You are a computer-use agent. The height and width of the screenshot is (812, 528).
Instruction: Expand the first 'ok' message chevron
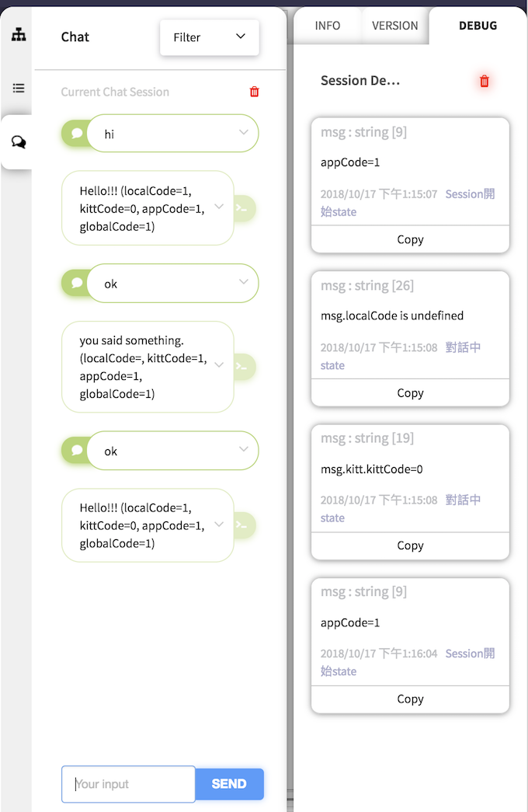click(x=244, y=283)
